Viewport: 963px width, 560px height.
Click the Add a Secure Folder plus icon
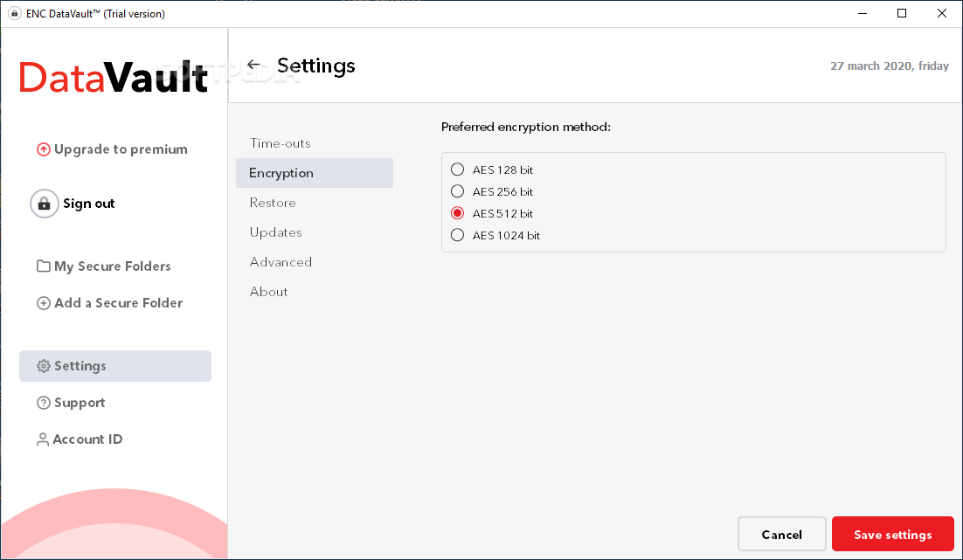[x=43, y=303]
